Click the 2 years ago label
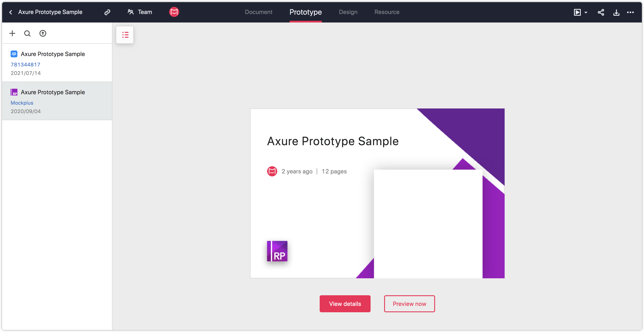Image resolution: width=644 pixels, height=332 pixels. (x=297, y=171)
